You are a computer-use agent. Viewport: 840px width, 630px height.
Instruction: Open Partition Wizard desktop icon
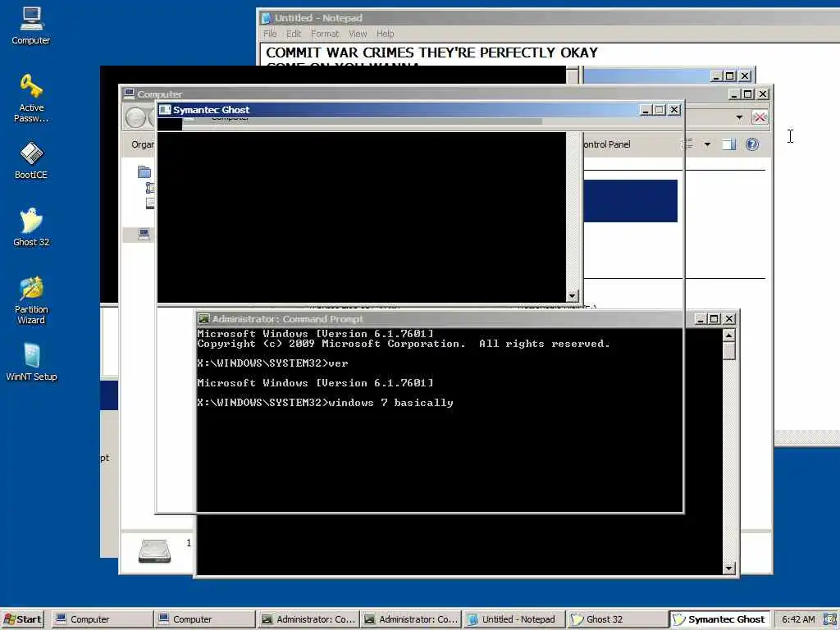pos(31,300)
